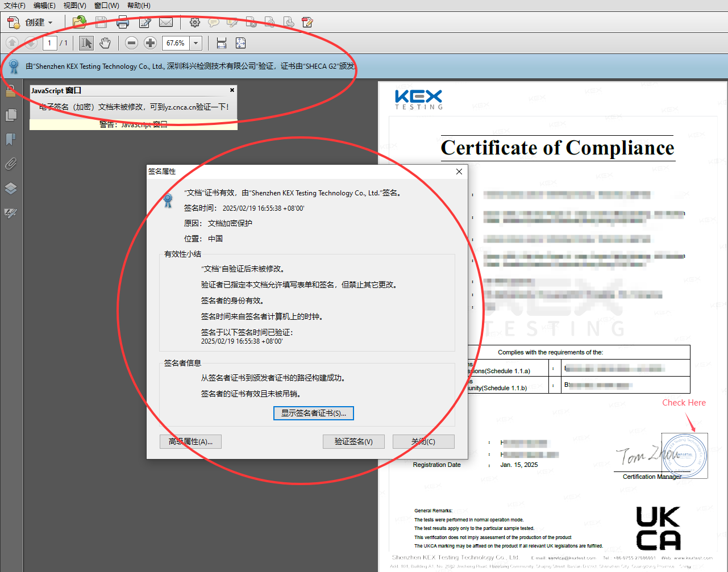
Task: Click the 关闭(C) button
Action: point(423,441)
